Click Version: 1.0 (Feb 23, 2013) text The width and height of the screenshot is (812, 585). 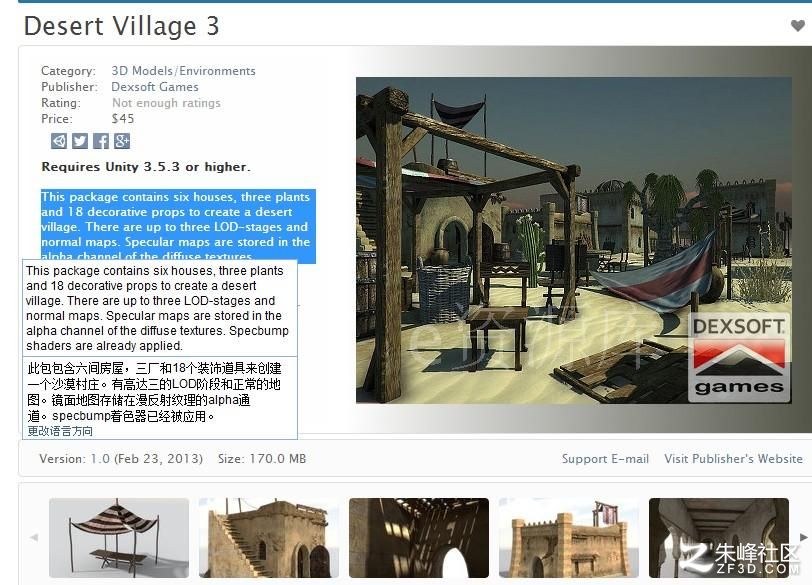tap(121, 459)
